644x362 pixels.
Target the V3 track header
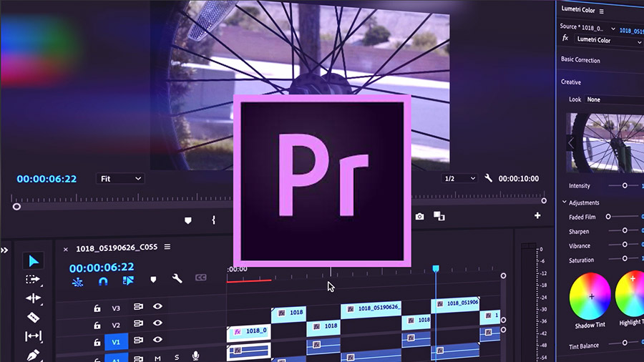pos(116,308)
